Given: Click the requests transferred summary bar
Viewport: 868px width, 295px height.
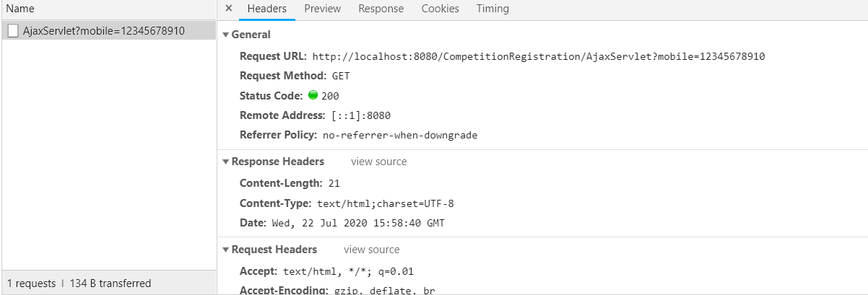Looking at the screenshot, I should tap(79, 283).
